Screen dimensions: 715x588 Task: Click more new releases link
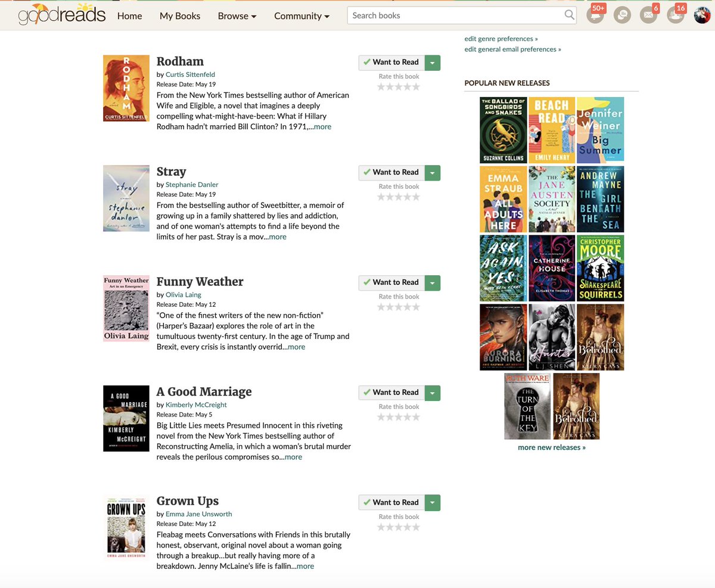552,447
